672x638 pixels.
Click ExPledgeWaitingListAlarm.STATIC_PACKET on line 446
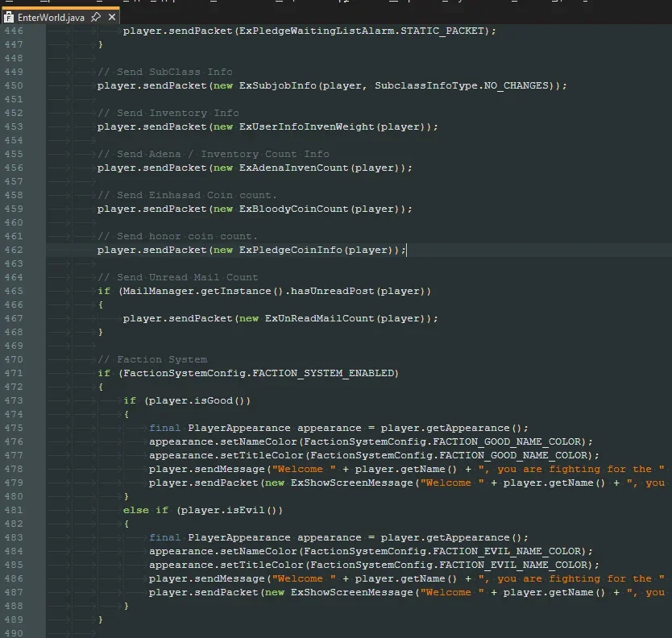click(x=361, y=31)
